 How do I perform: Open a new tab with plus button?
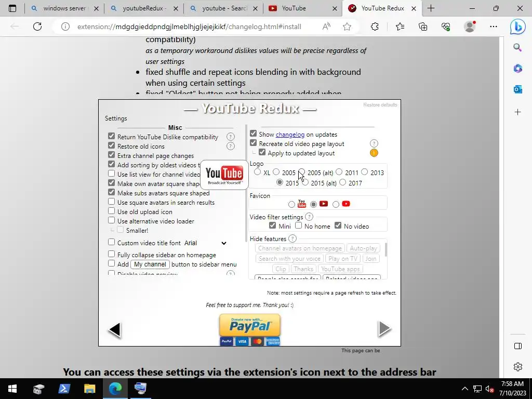tap(431, 8)
